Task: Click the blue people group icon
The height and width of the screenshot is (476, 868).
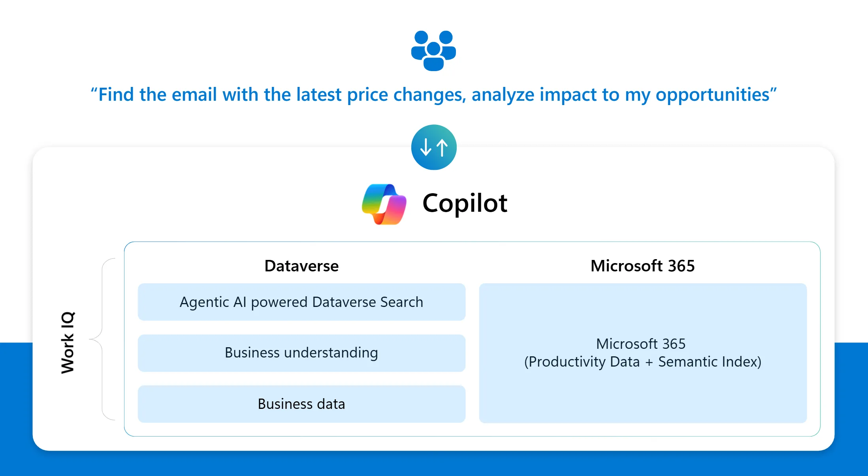Action: (x=433, y=51)
